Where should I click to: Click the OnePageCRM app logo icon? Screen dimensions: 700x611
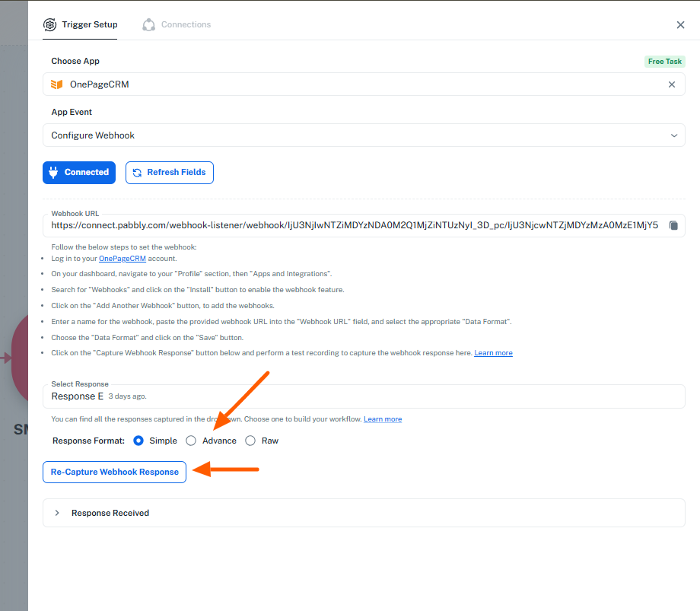pos(56,84)
